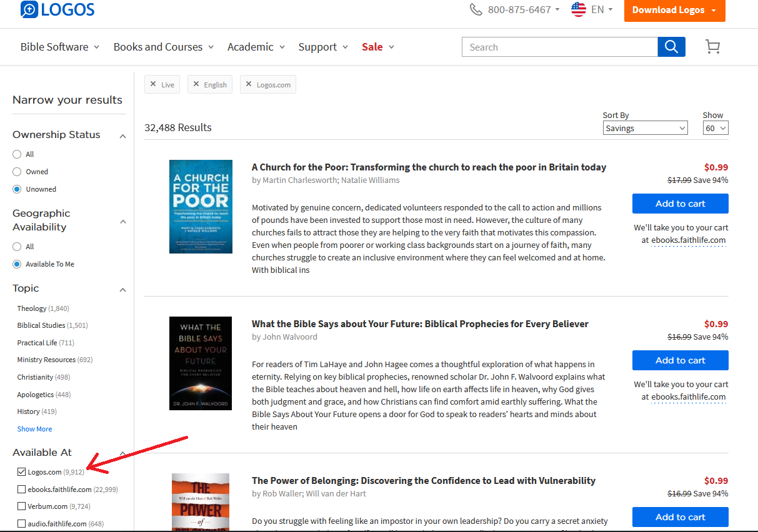Click author Will van der Hart
This screenshot has width=758, height=532.
point(337,494)
